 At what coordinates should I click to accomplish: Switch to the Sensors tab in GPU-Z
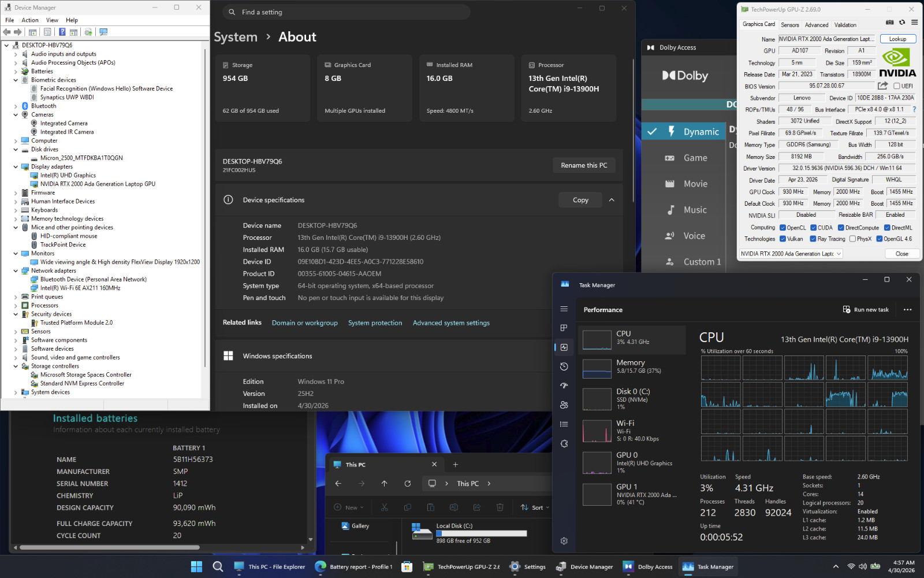[789, 25]
